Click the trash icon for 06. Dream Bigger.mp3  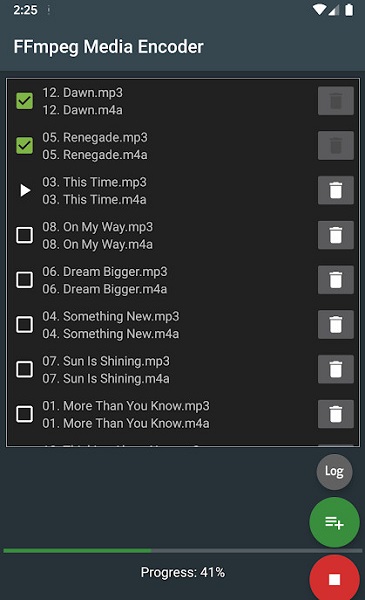coord(336,280)
